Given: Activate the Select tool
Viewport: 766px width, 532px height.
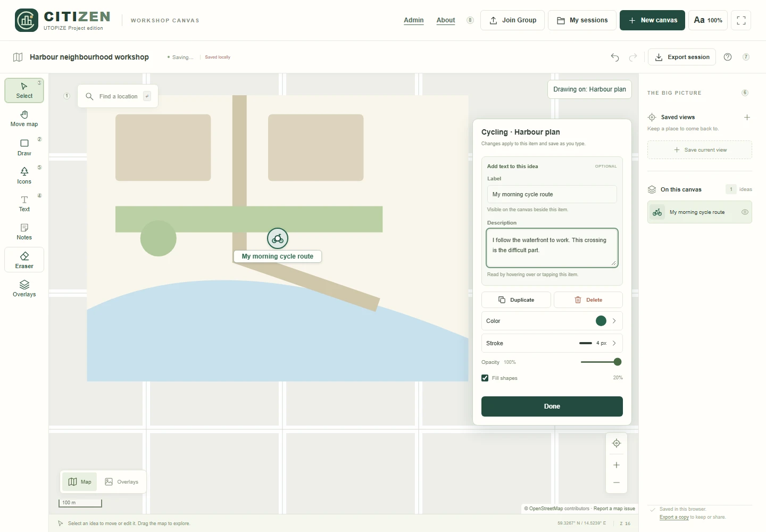Looking at the screenshot, I should [24, 90].
